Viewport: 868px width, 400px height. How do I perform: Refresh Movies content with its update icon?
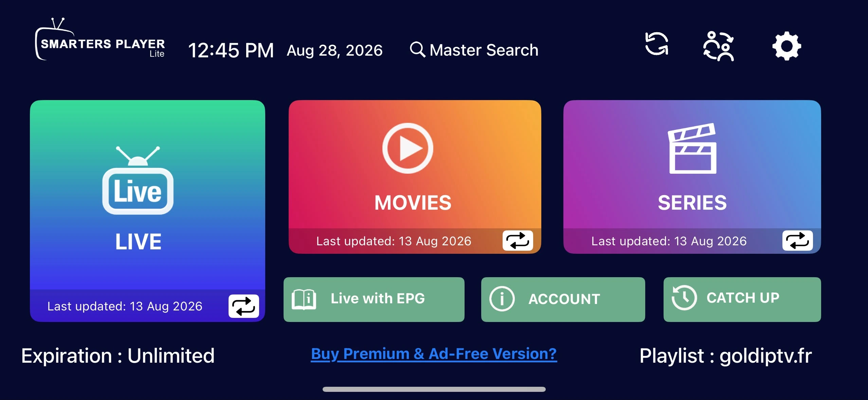point(518,241)
